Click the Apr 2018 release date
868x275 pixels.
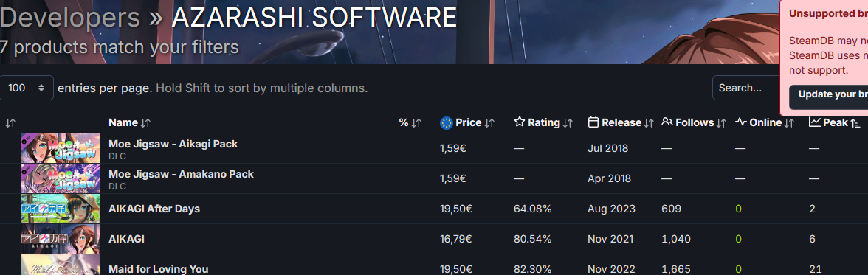click(x=610, y=178)
